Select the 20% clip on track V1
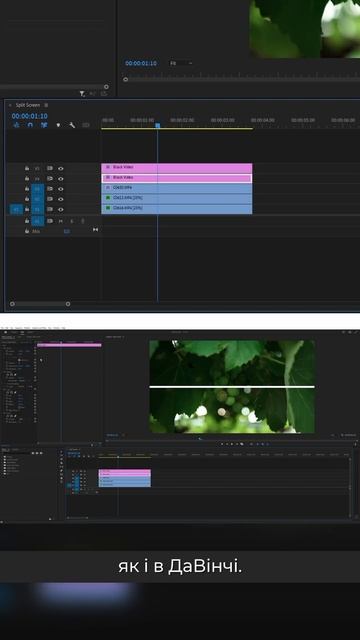Viewport: 360px width, 640px height. (x=177, y=209)
